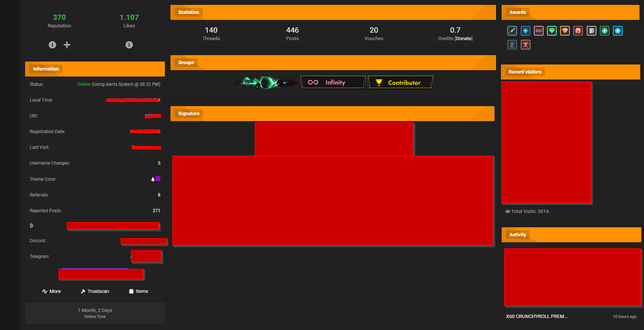Click the syringe award badge
644x330 pixels.
click(x=512, y=31)
